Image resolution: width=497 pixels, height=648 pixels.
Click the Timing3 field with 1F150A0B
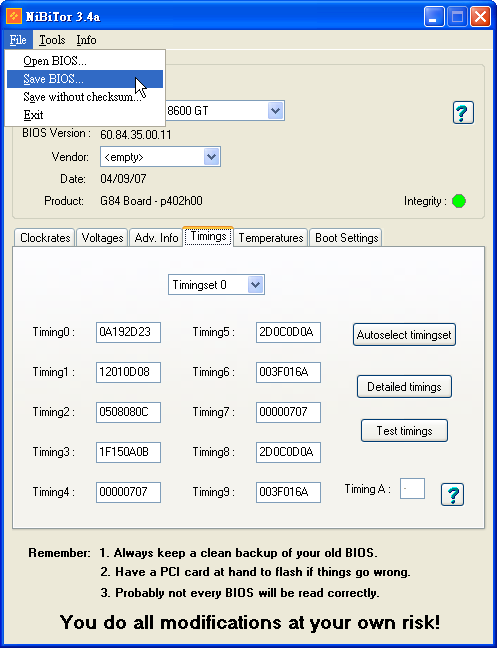tap(128, 452)
